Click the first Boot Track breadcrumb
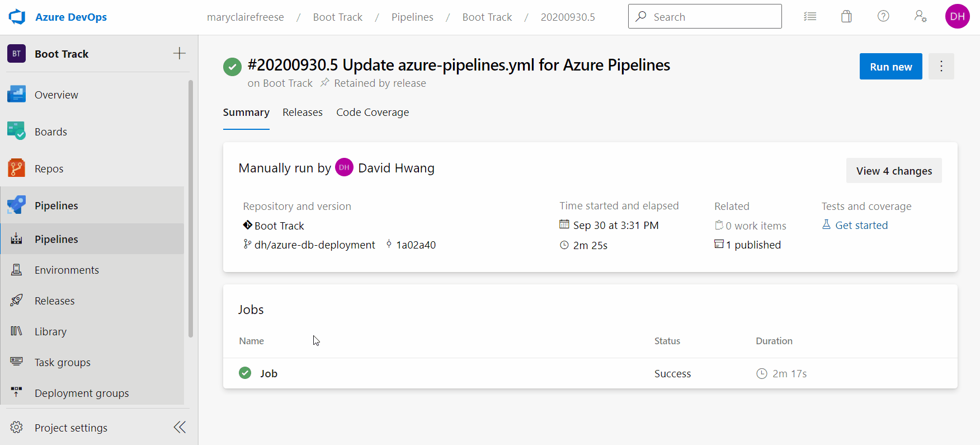The height and width of the screenshot is (445, 980). coord(338,17)
